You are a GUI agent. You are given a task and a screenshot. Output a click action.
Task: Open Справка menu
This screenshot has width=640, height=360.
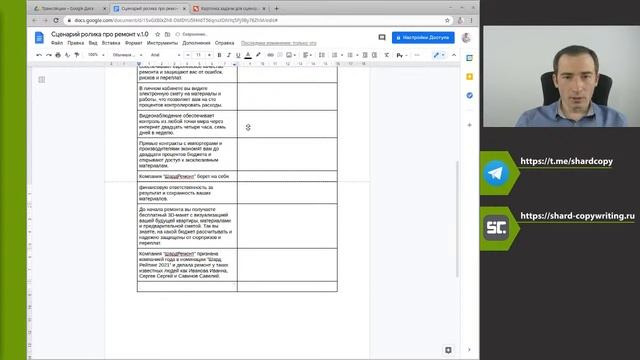click(224, 43)
